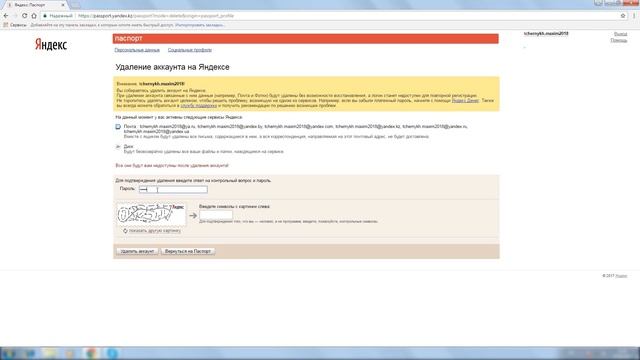Focus the captcha symbols input field
The width and height of the screenshot is (640, 360).
216,215
